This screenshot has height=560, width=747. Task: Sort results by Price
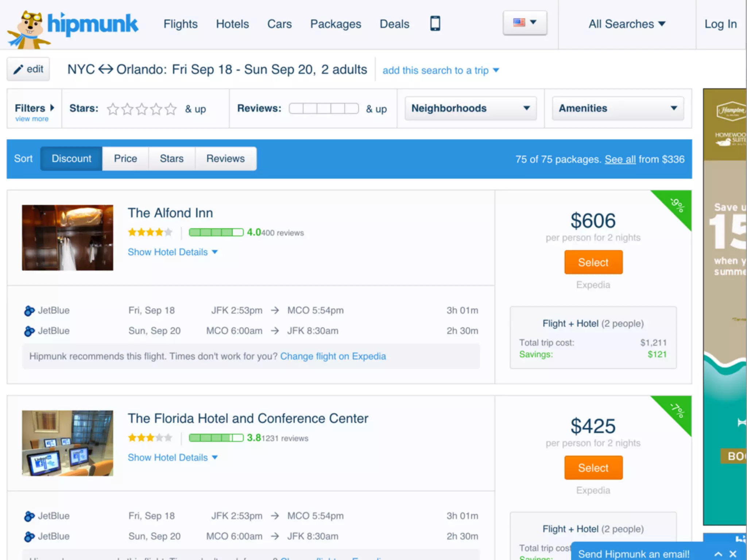point(125,159)
